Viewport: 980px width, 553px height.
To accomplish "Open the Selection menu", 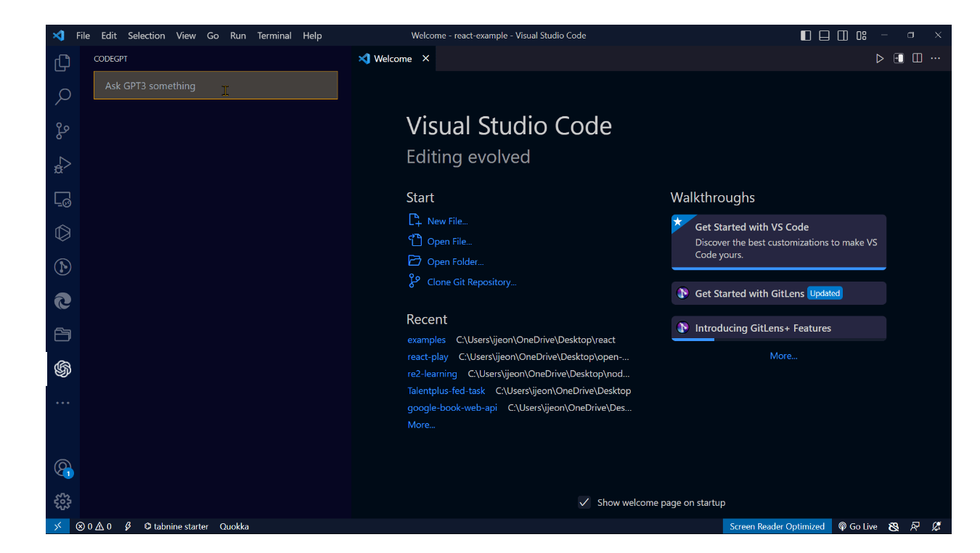I will tap(147, 36).
